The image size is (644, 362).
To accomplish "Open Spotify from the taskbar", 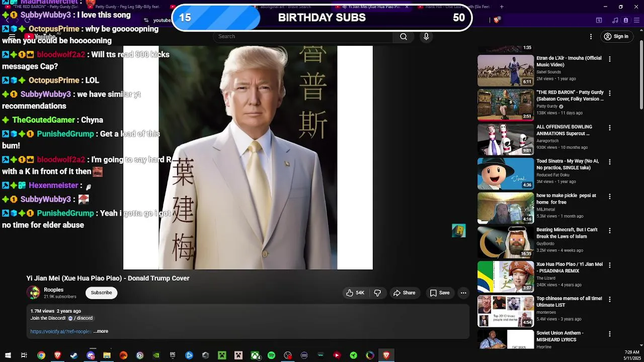I will [271, 355].
